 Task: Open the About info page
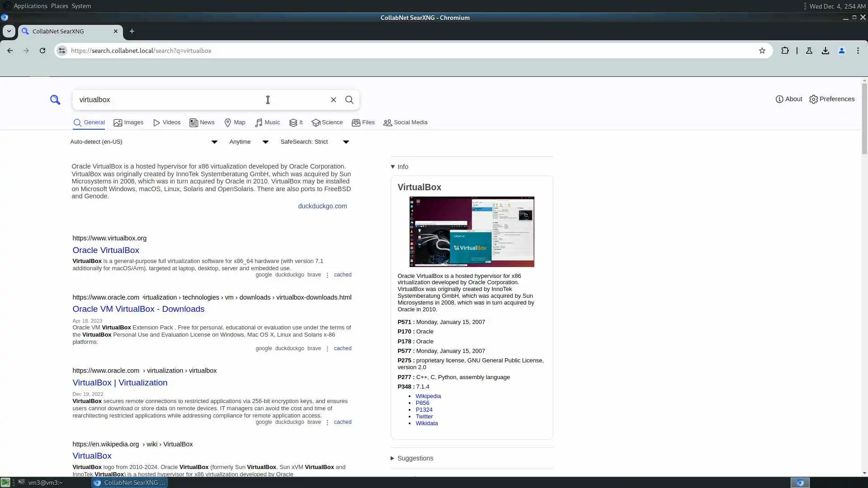789,99
